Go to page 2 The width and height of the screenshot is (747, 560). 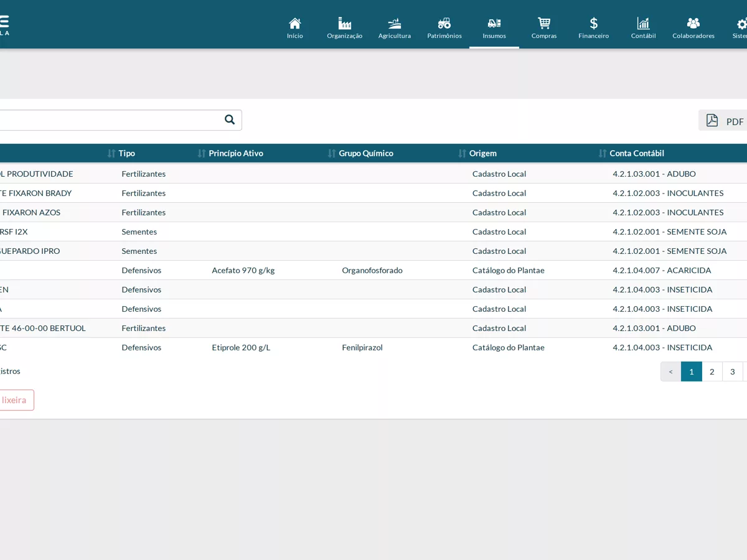712,371
